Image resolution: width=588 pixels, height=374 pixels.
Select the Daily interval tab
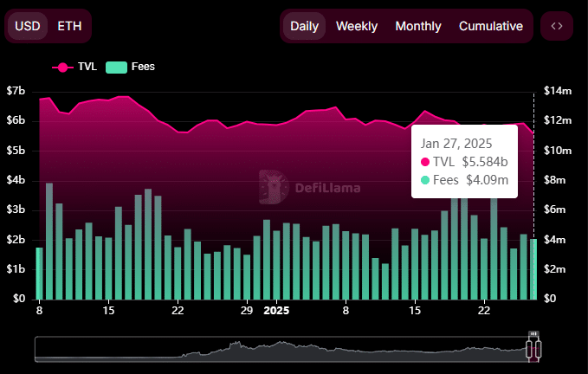pos(304,26)
